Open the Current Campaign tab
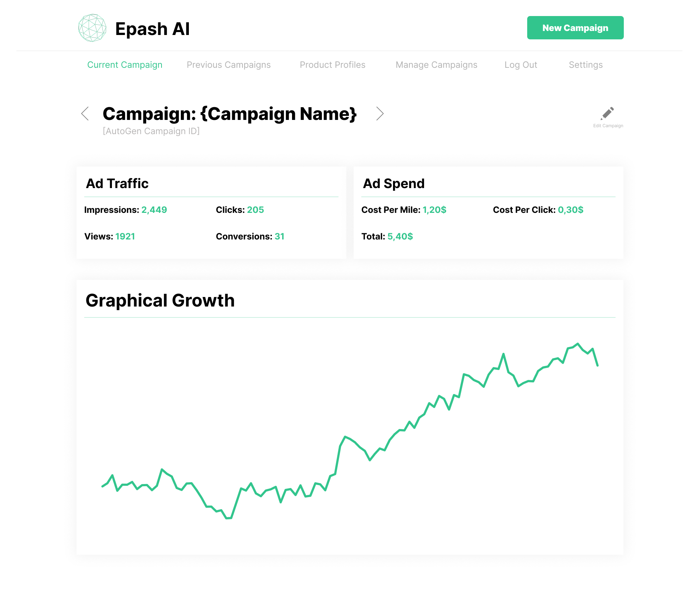 125,65
